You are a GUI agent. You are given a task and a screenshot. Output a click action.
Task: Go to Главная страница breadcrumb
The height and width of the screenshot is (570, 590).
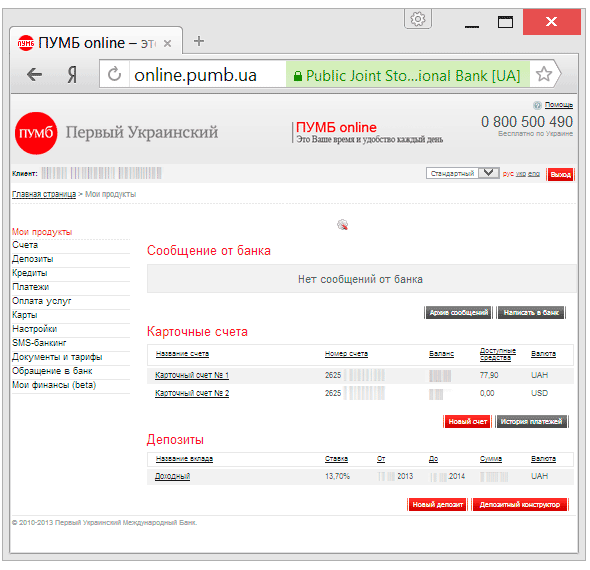pyautogui.click(x=44, y=194)
